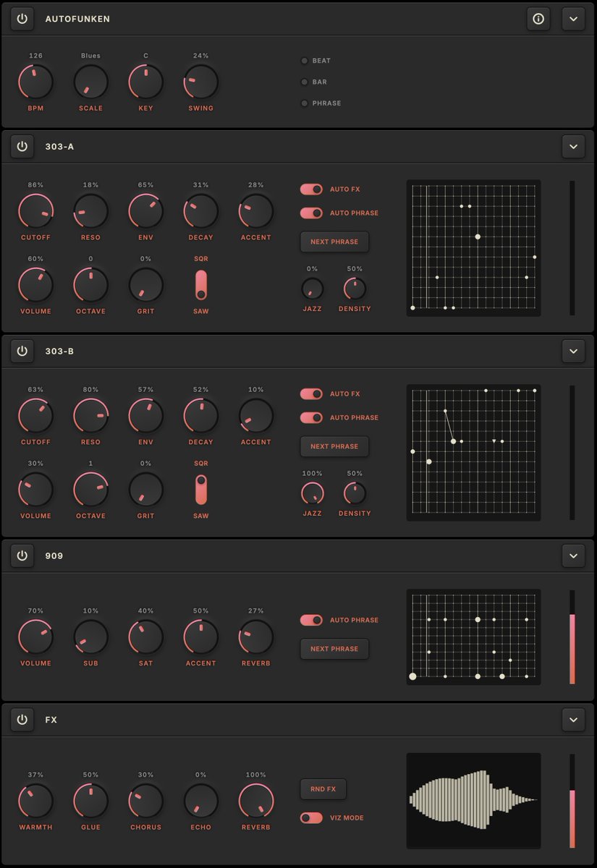Click the 909 VOLUME knob

[x=35, y=637]
